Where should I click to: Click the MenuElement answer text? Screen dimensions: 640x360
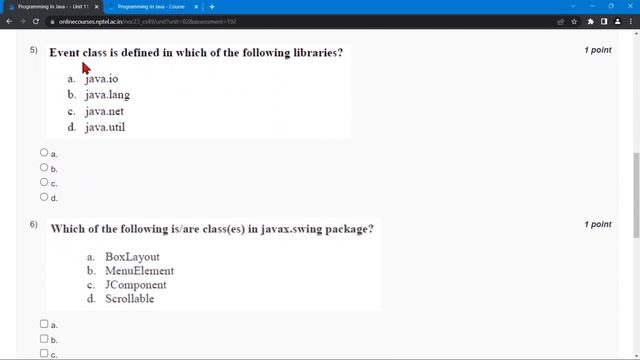coord(139,271)
